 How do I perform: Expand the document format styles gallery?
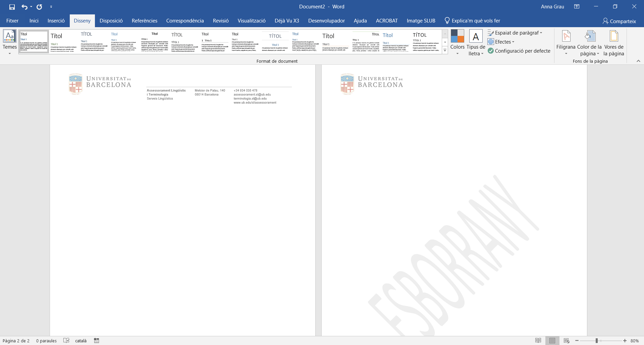tap(445, 51)
